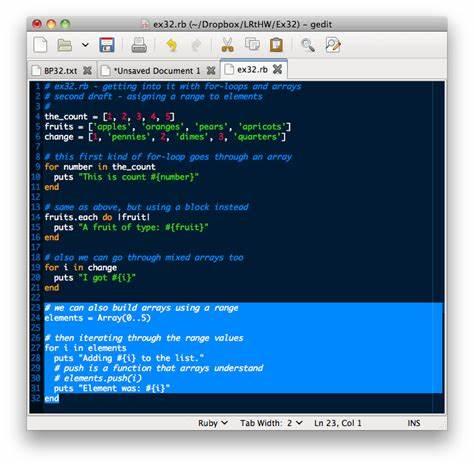
Task: Click 'A fruit of type' puts line
Action: coord(131,227)
